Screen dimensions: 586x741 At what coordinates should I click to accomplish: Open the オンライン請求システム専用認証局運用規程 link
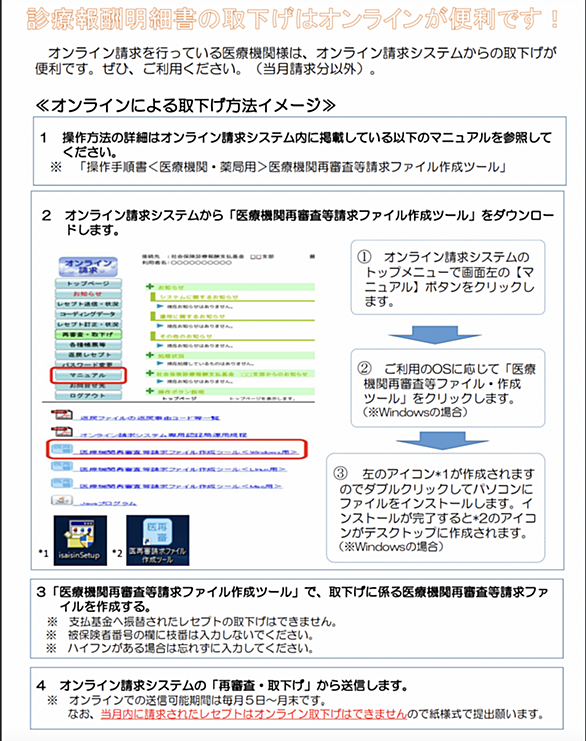click(163, 435)
